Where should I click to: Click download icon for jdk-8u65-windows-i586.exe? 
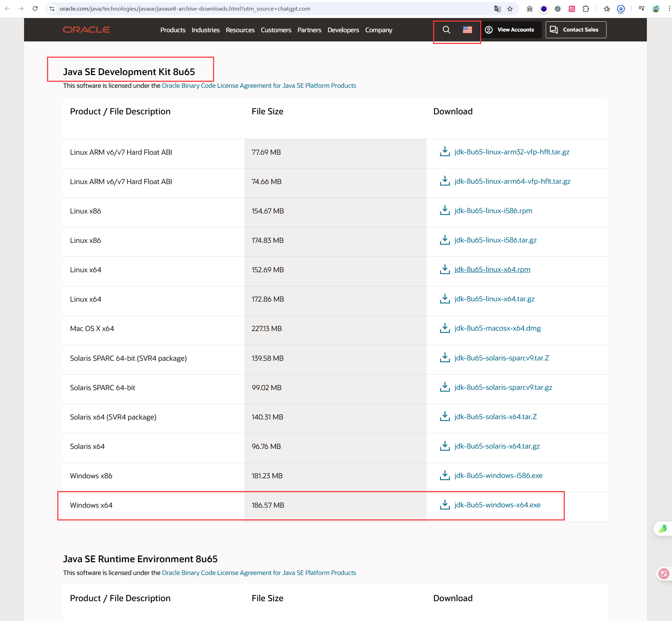[445, 475]
